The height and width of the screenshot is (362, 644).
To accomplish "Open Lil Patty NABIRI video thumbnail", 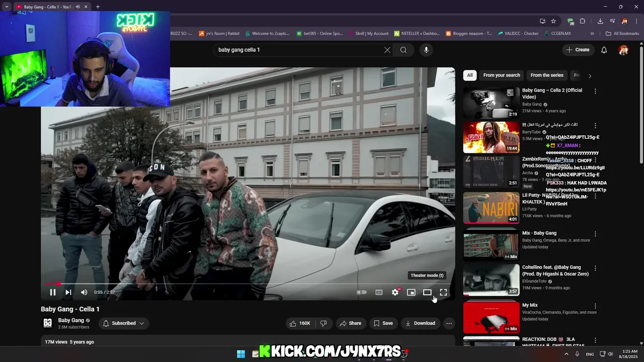I will click(x=491, y=208).
